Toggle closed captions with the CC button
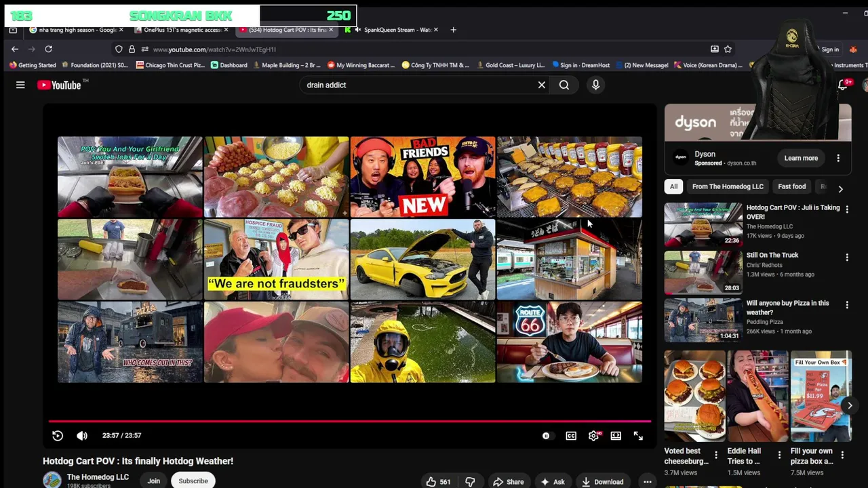The height and width of the screenshot is (488, 868). (571, 436)
